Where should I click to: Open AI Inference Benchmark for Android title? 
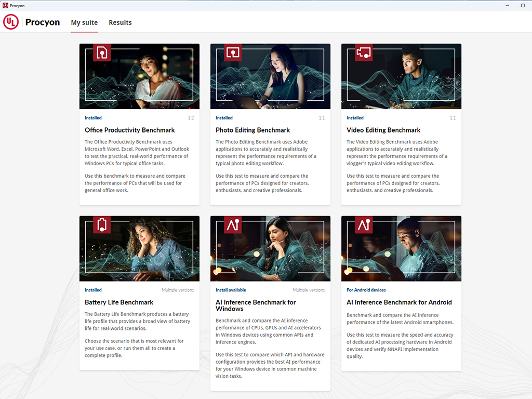tap(399, 302)
